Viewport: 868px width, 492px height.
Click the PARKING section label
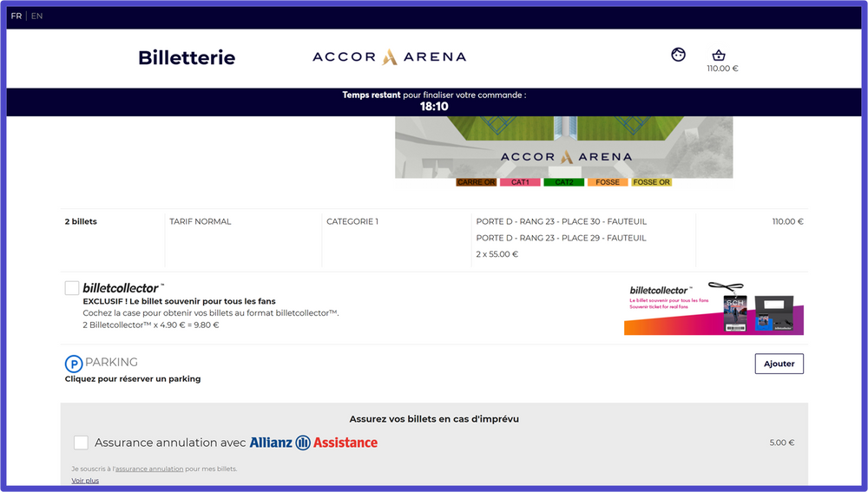tap(111, 362)
